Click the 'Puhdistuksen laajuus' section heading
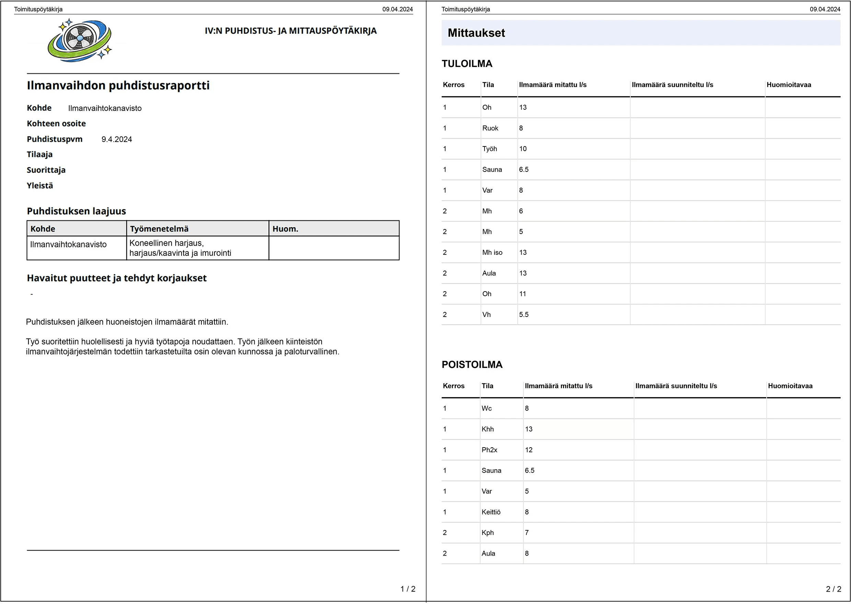 (77, 211)
